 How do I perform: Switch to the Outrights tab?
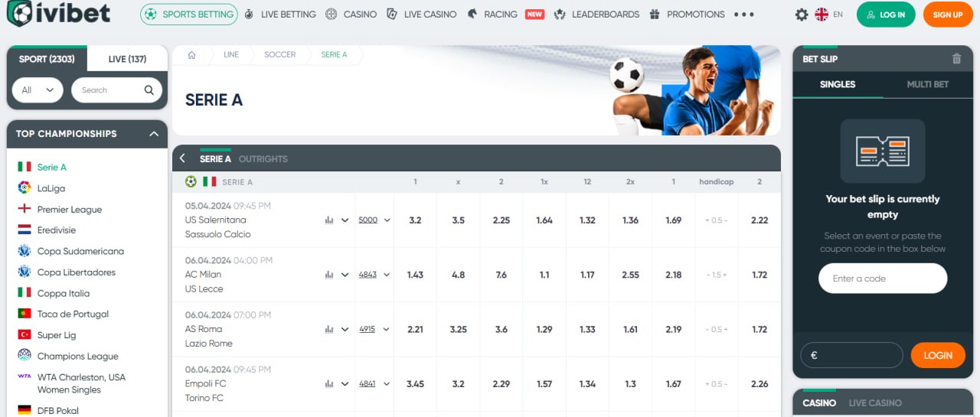point(263,159)
